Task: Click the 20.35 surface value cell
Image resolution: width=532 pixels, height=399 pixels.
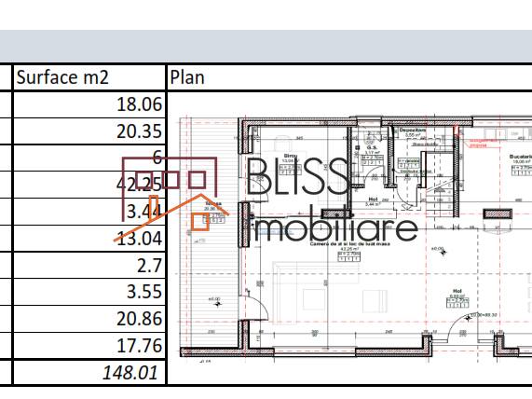Action: 89,131
